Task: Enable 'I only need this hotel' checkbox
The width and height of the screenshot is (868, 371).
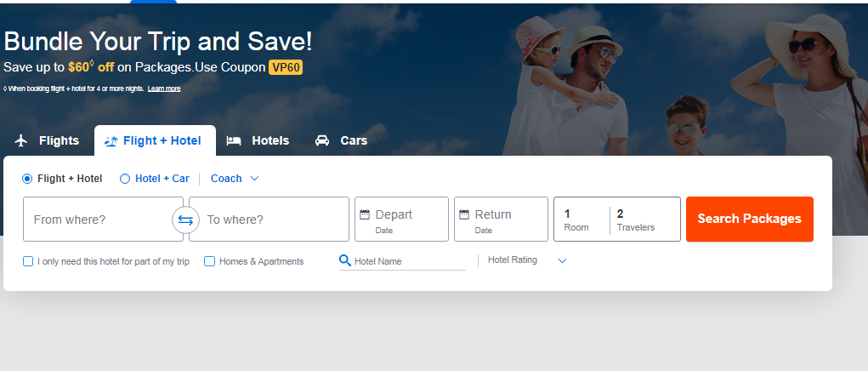Action: (28, 261)
